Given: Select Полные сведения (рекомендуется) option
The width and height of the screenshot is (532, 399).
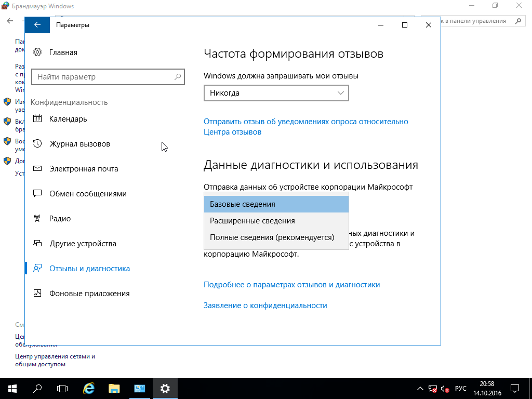Looking at the screenshot, I should tap(276, 237).
